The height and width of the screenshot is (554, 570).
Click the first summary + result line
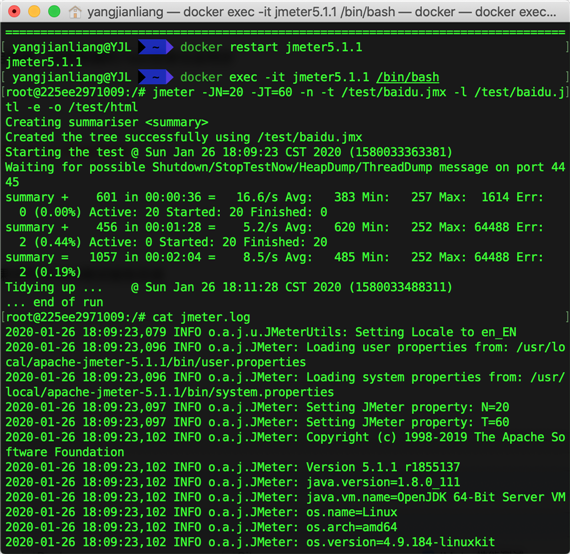[x=274, y=204]
